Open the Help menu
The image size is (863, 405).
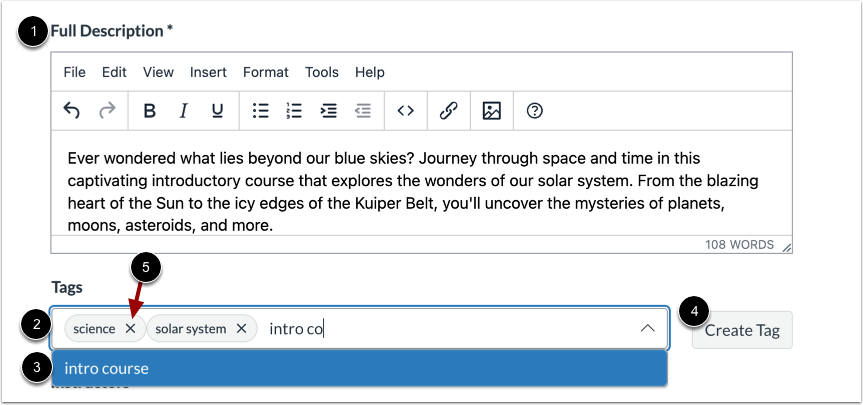tap(369, 72)
